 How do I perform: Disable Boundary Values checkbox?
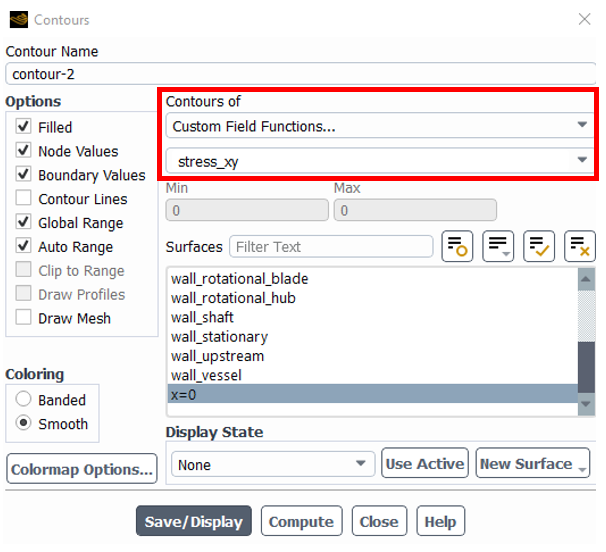(x=23, y=174)
